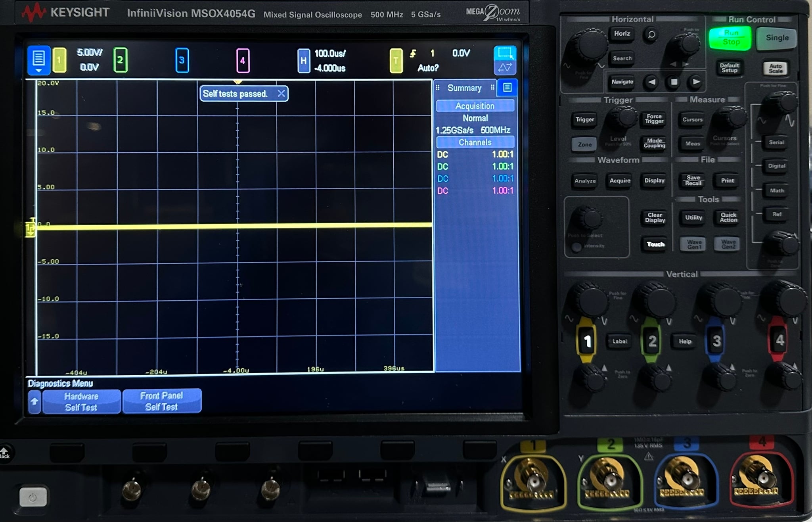Push the front panel power button

tap(33, 497)
